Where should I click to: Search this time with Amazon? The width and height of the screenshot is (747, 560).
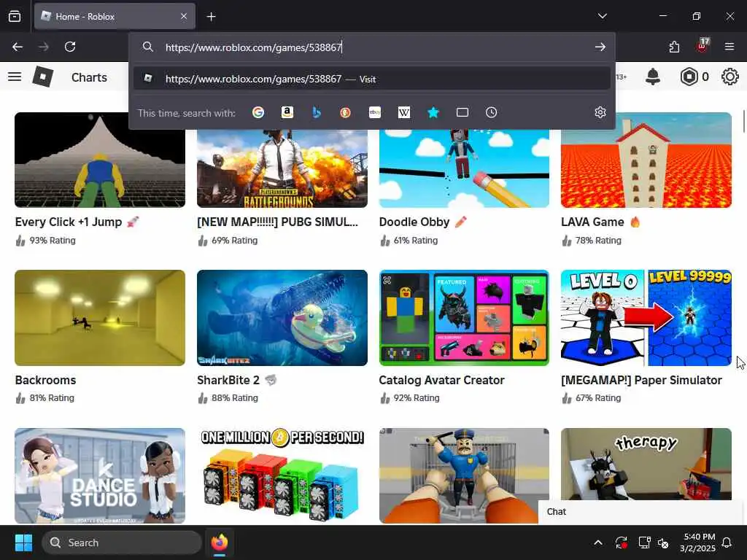287,112
